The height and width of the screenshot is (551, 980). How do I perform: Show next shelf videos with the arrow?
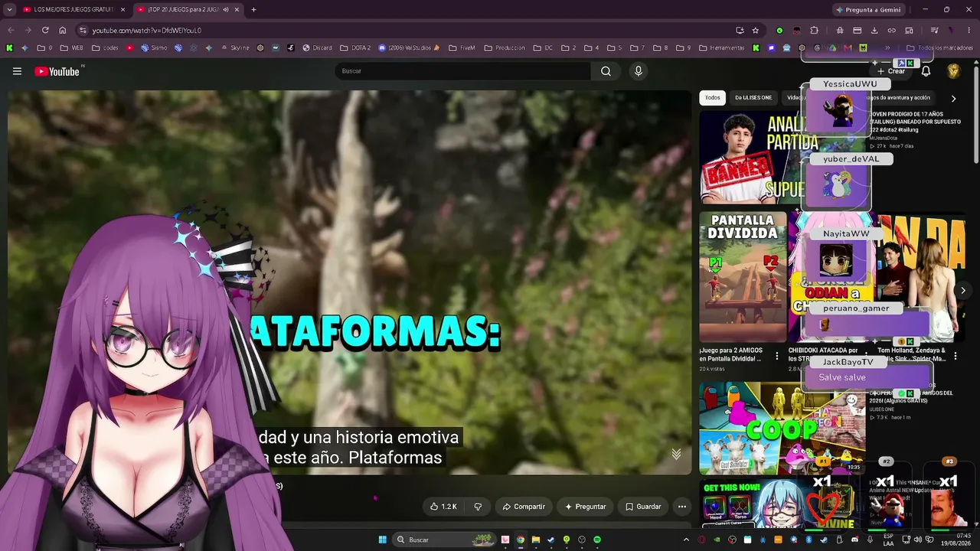tap(963, 290)
